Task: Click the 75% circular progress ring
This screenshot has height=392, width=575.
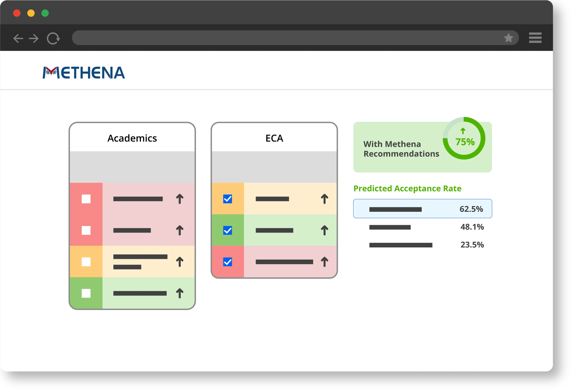Action: (464, 138)
